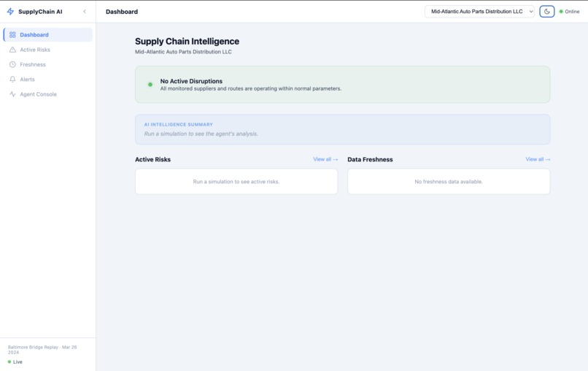Click 'Run a simulation to see active risks' card
Viewport: 588px width, 371px height.
[236, 182]
